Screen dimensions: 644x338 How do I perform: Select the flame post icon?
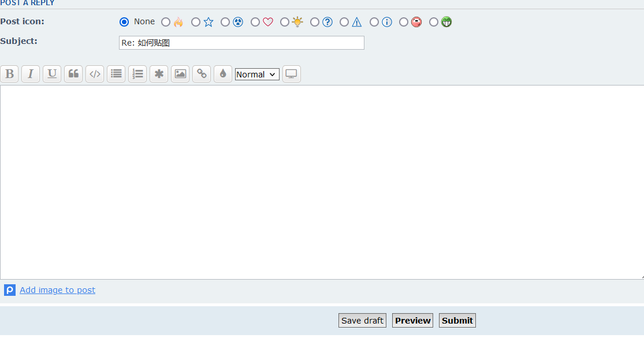click(166, 22)
